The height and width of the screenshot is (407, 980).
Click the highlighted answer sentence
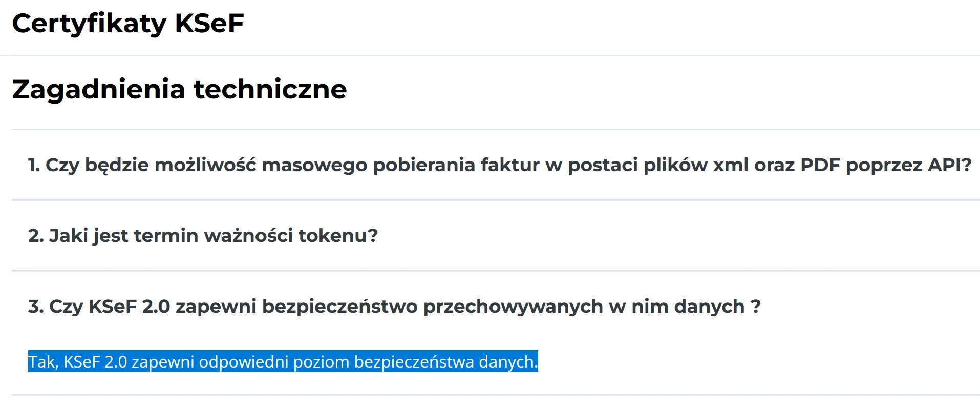pyautogui.click(x=283, y=362)
